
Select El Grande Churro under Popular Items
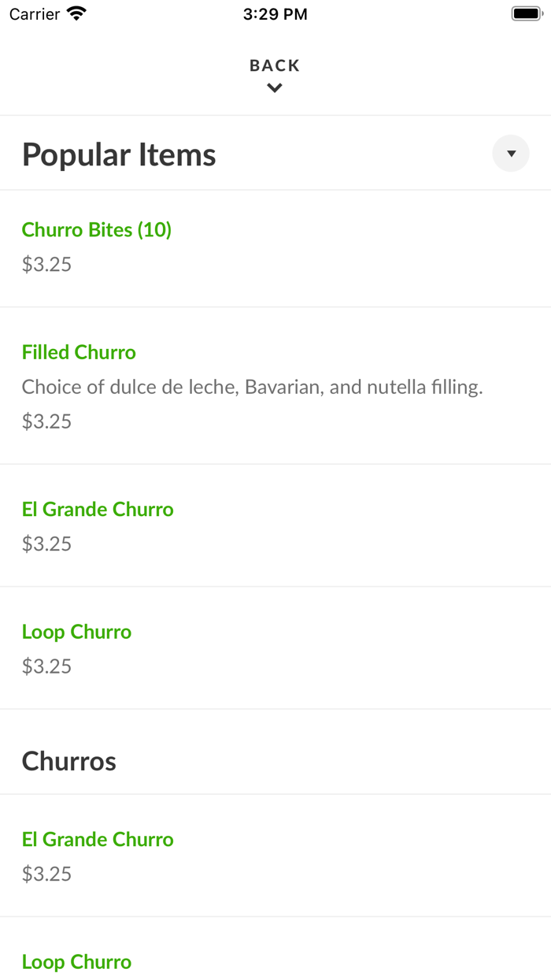98,510
